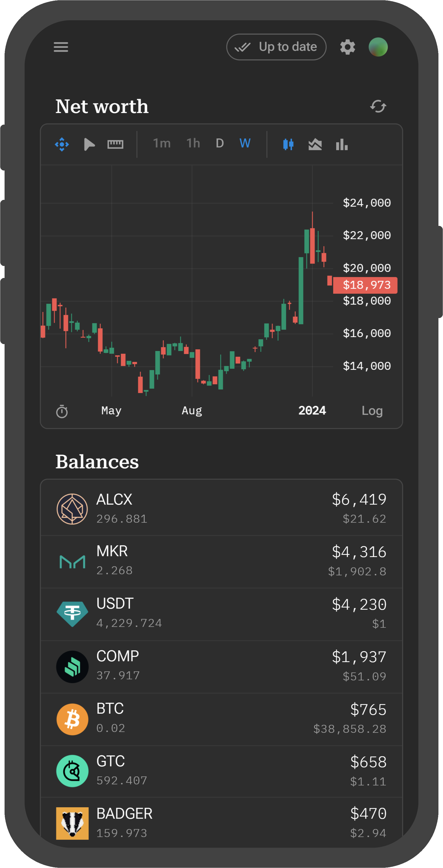Tap the Up to date status button
The image size is (443, 868).
276,47
